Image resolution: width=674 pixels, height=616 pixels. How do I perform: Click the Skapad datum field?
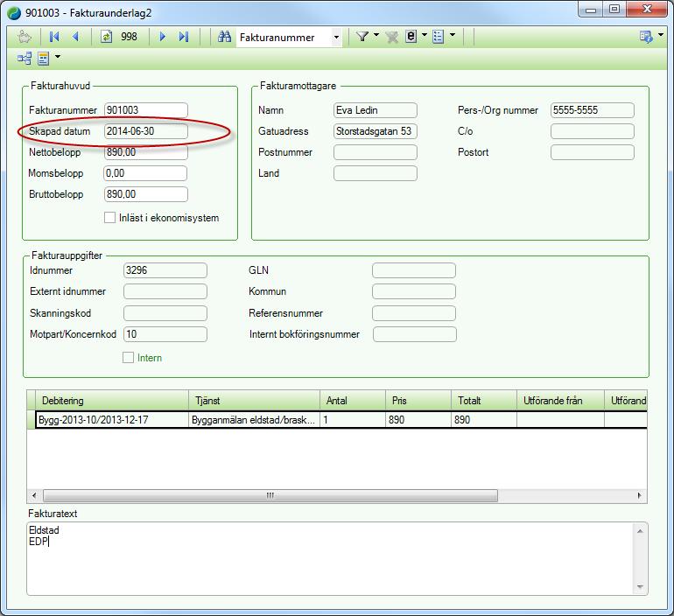pyautogui.click(x=146, y=131)
